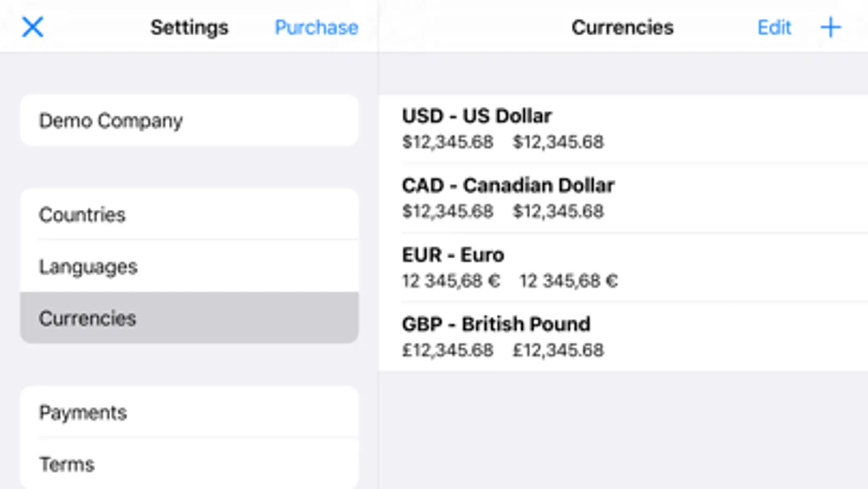Select the CAD - Canadian Dollar row
This screenshot has width=868, height=489.
pyautogui.click(x=623, y=198)
